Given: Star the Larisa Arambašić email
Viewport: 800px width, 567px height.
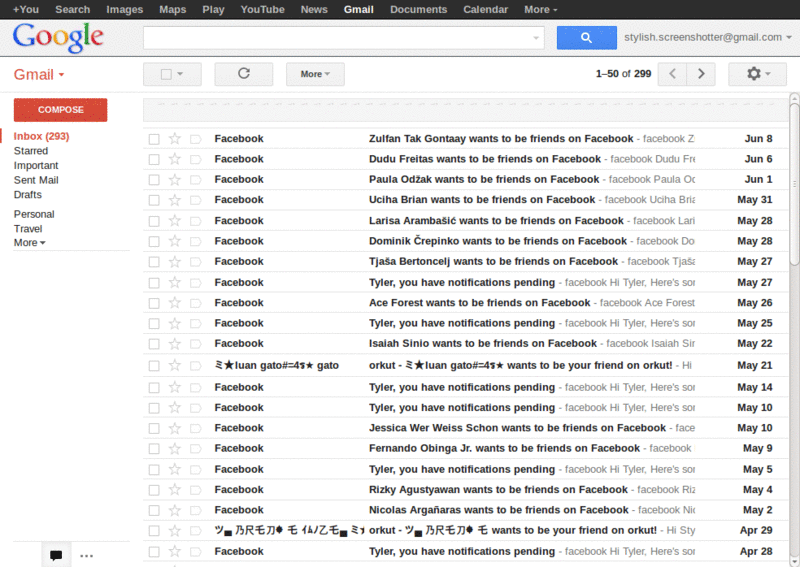Looking at the screenshot, I should coord(174,221).
